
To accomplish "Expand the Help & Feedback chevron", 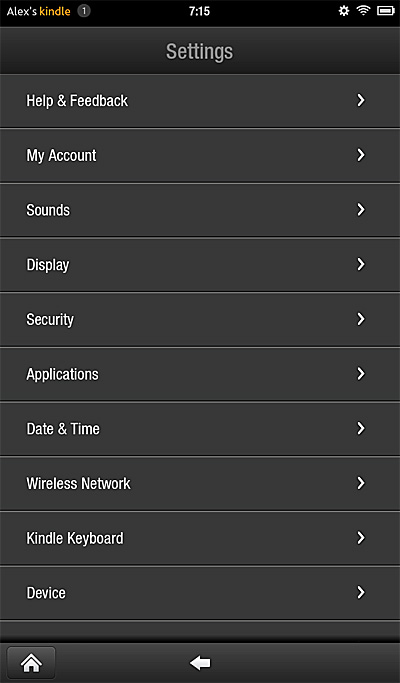I will point(361,101).
